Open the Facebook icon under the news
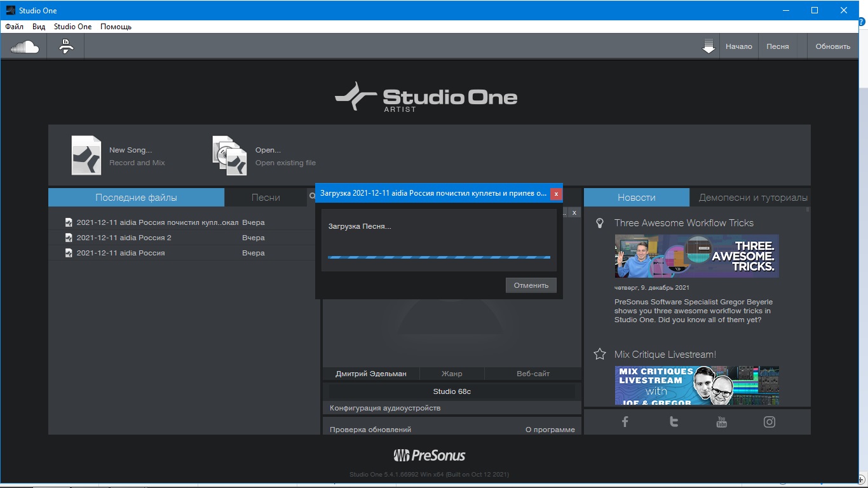The image size is (868, 488). [625, 422]
